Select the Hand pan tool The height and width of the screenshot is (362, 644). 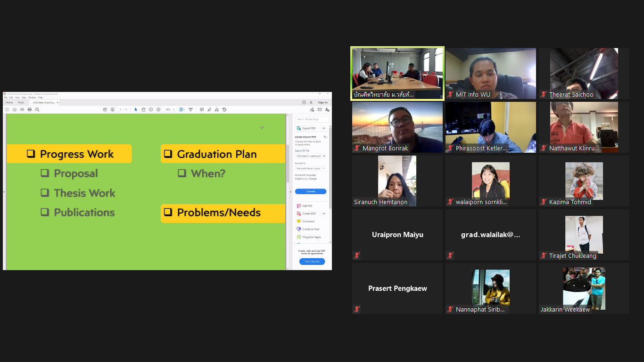pos(143,109)
